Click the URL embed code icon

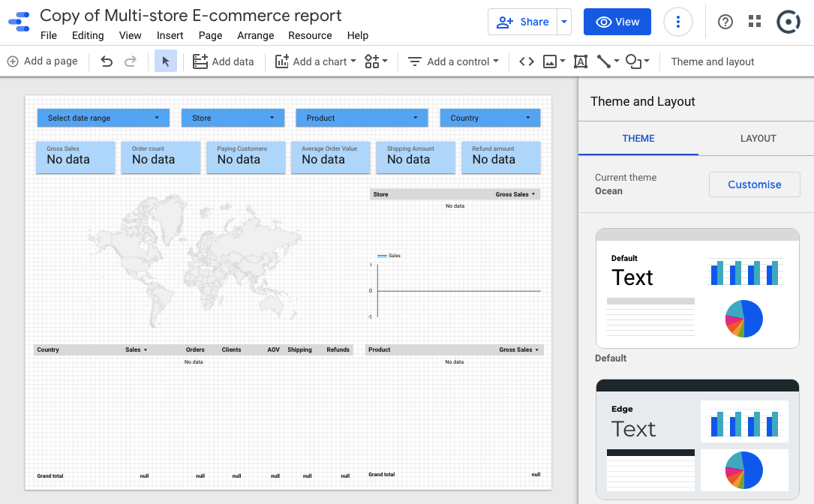(x=527, y=61)
